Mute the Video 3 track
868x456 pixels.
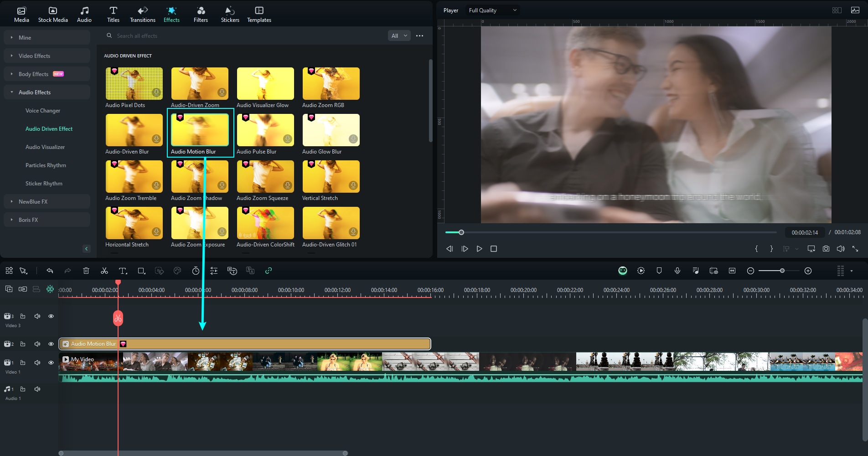point(37,316)
